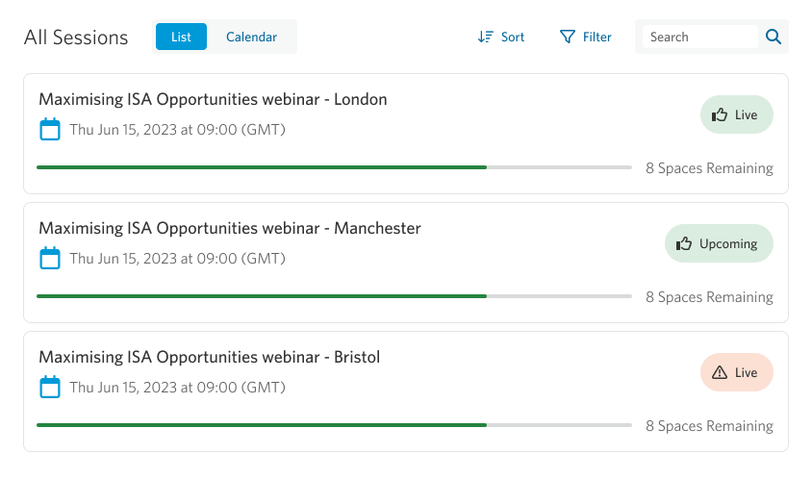
Task: Open the Filter options
Action: 586,38
